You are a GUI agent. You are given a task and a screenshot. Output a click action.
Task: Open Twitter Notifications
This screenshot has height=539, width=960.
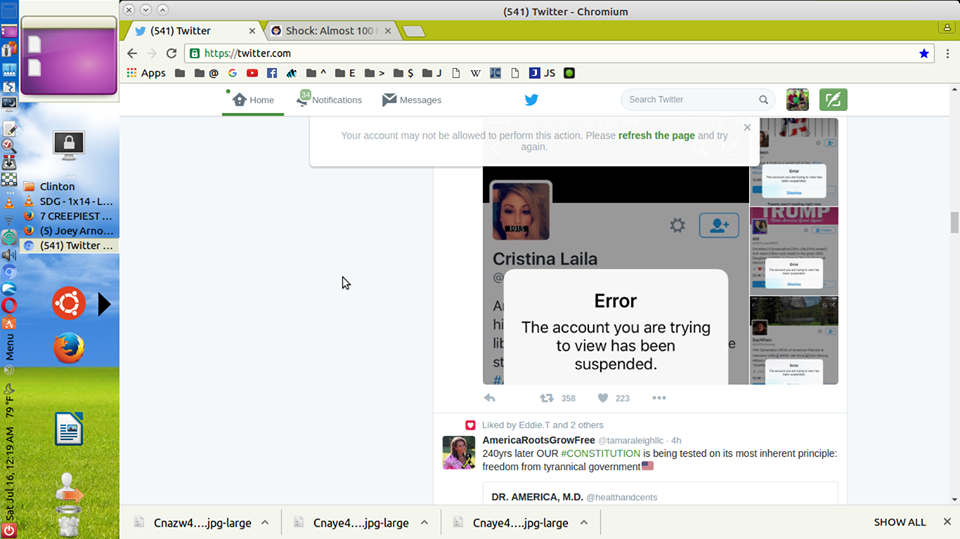point(329,100)
